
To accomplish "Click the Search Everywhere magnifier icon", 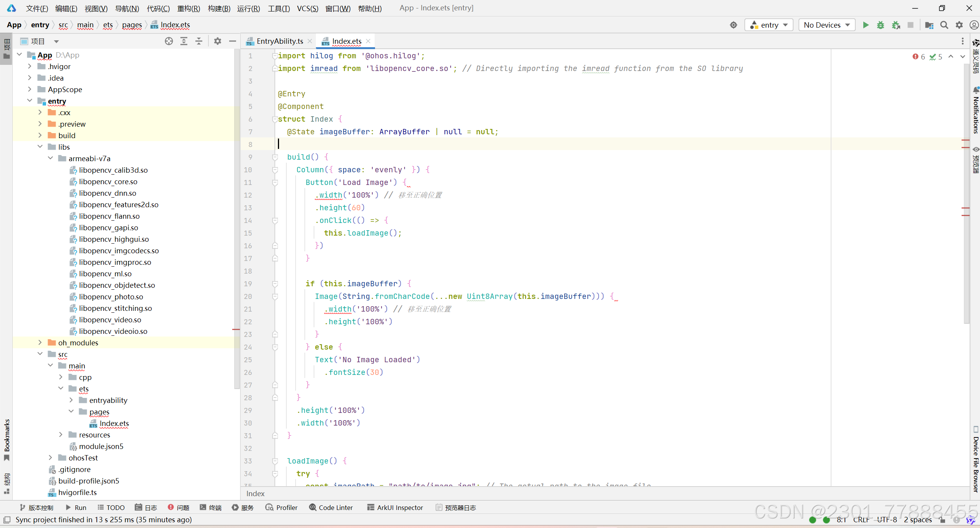I will (944, 25).
